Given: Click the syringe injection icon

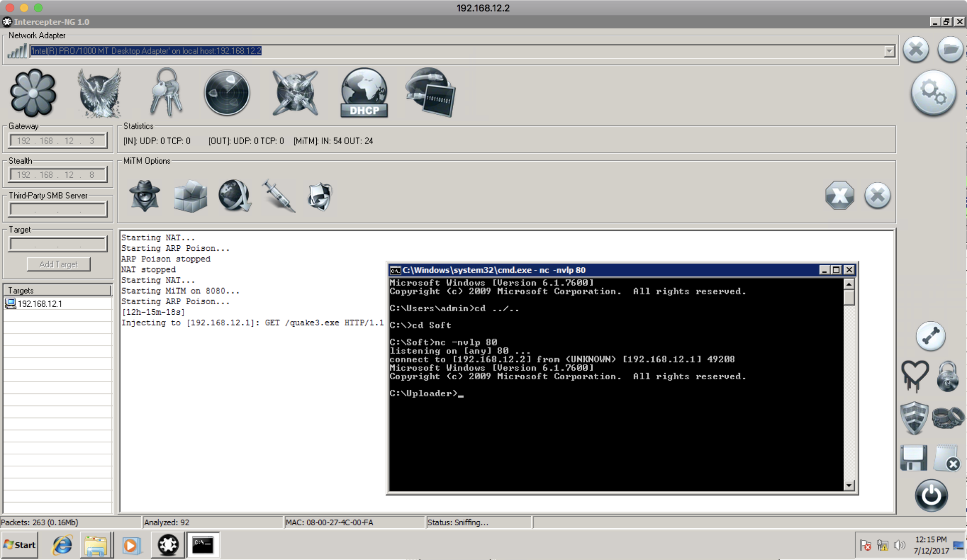Looking at the screenshot, I should [x=279, y=196].
